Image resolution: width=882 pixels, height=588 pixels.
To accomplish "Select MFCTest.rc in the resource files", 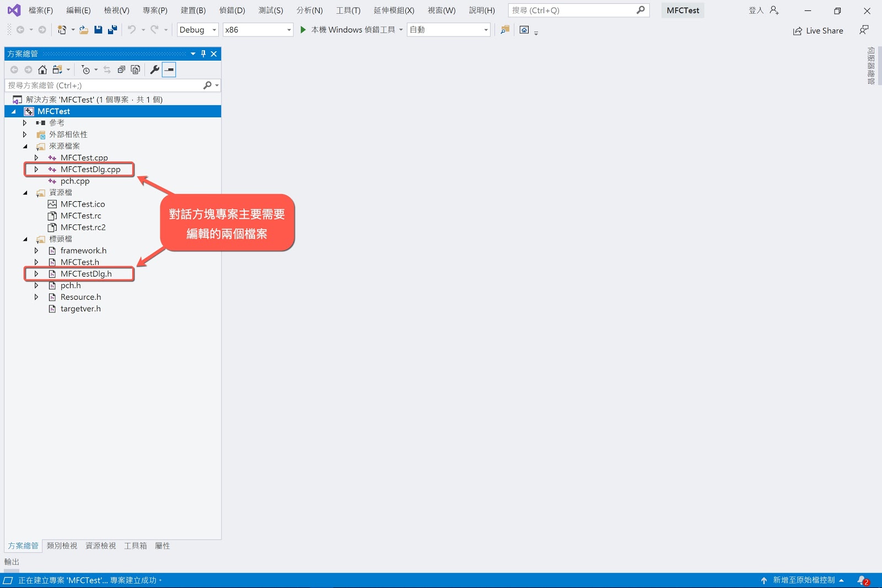I will pos(80,215).
